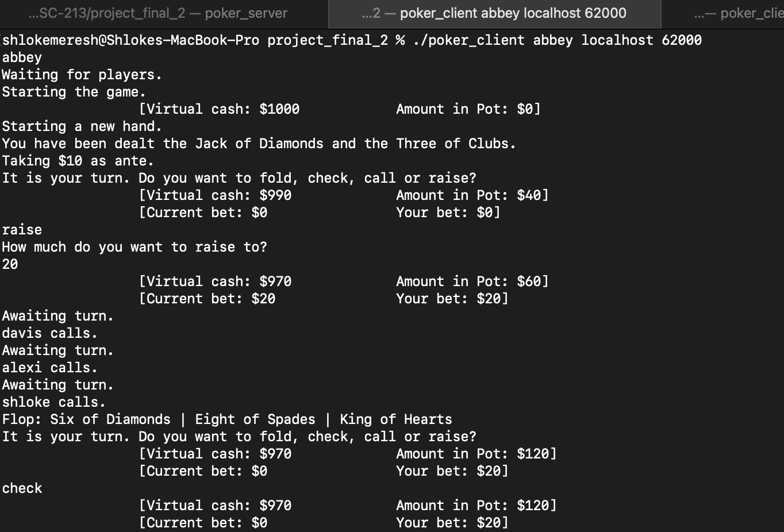Select the shloke calls message line
This screenshot has height=532, width=784.
[53, 402]
